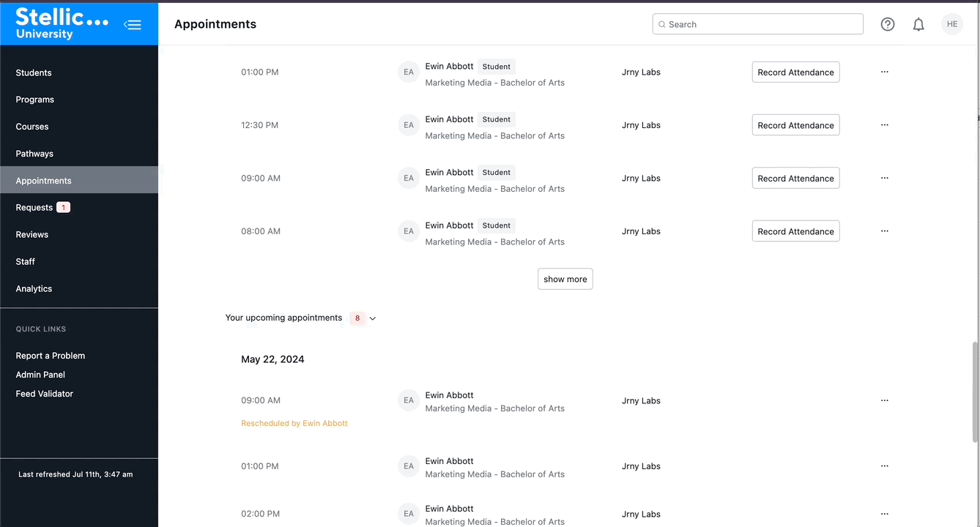Record Attendance for the 12:30 PM appointment
This screenshot has width=980, height=527.
pyautogui.click(x=795, y=125)
